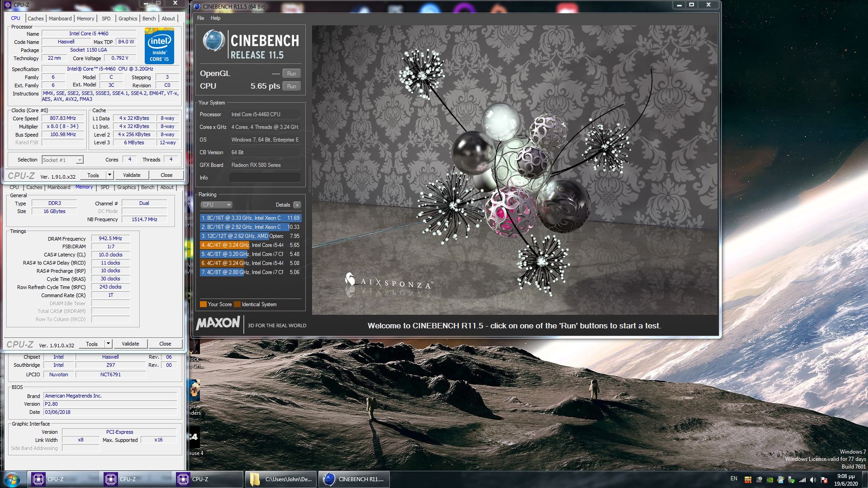The image size is (868, 488).
Task: Open the volume speaker tray icon
Action: (813, 480)
